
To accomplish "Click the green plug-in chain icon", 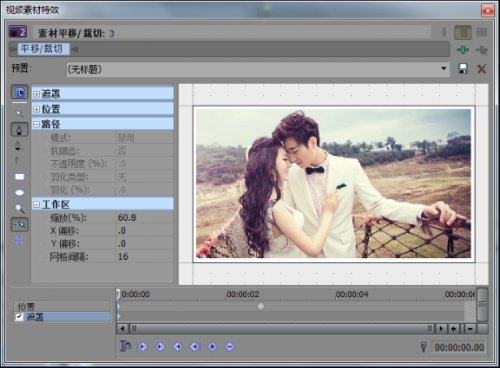I will (463, 50).
